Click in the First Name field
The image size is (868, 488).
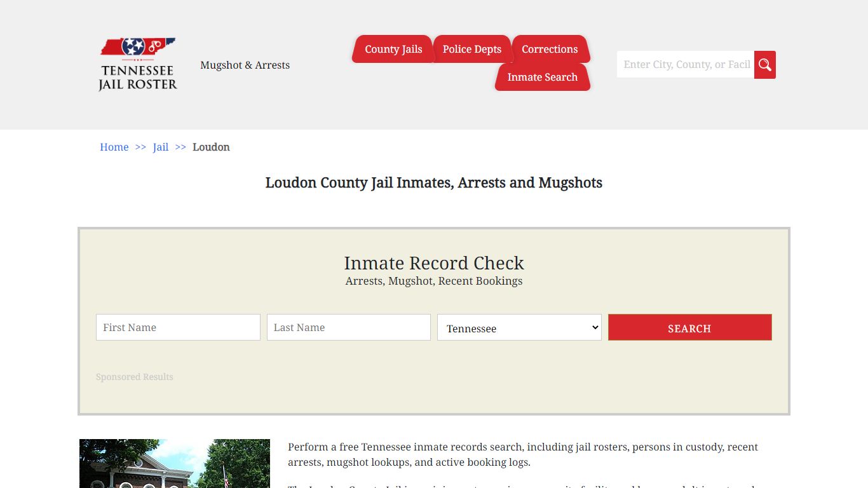[178, 327]
